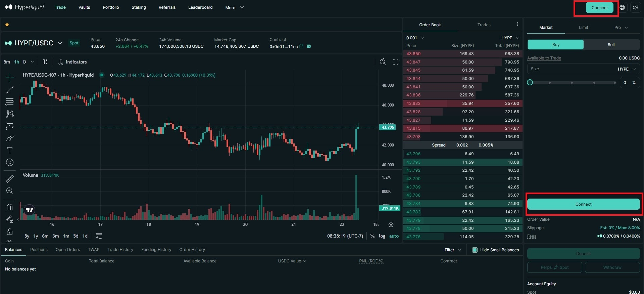Toggle stay in drawing mode pencil-lock

click(x=10, y=219)
